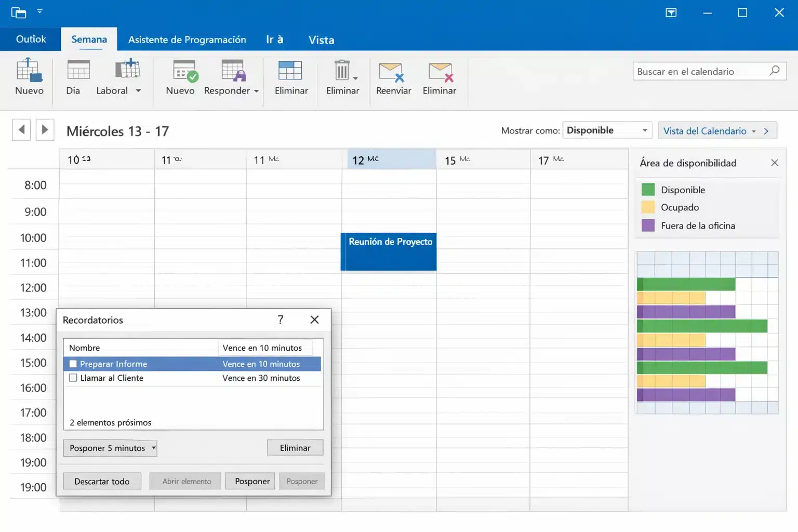Expand the Posponer 5 minutos dropdown
Viewport: 798px width, 532px height.
pos(153,447)
